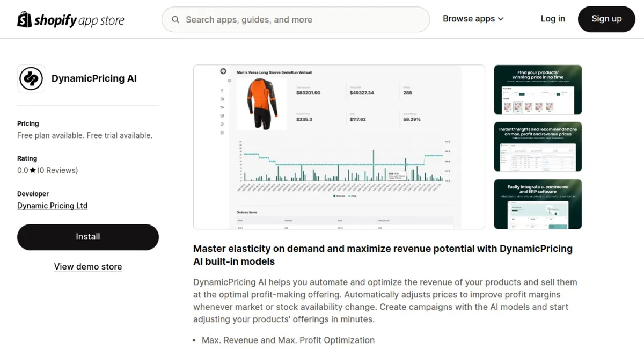This screenshot has width=644, height=349.
Task: Click the DynamicPricing AI app icon
Action: pyautogui.click(x=31, y=79)
